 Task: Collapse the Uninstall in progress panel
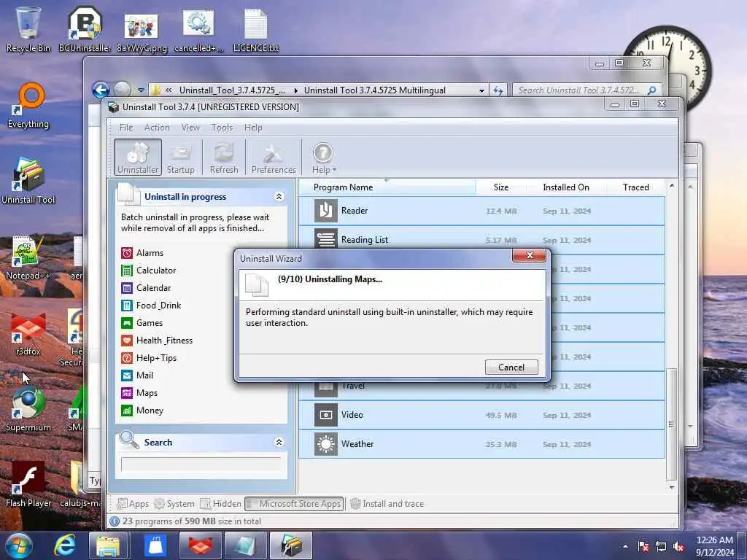point(279,197)
